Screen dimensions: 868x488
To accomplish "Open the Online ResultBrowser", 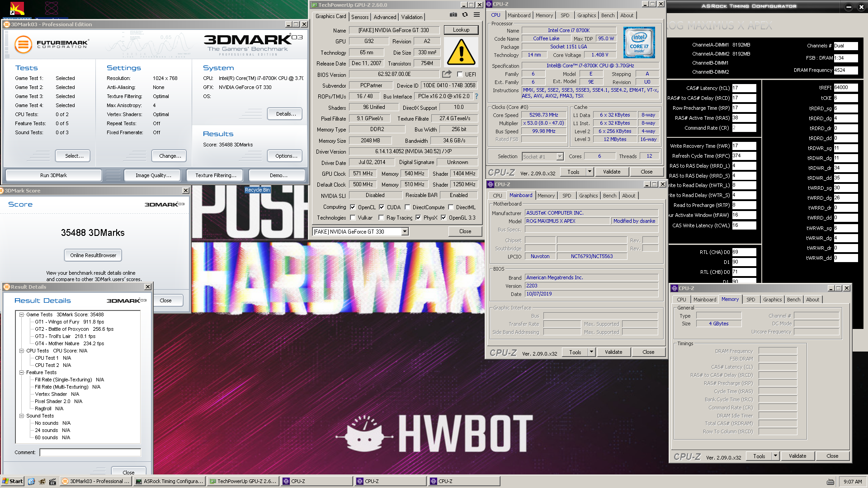I will tap(93, 255).
